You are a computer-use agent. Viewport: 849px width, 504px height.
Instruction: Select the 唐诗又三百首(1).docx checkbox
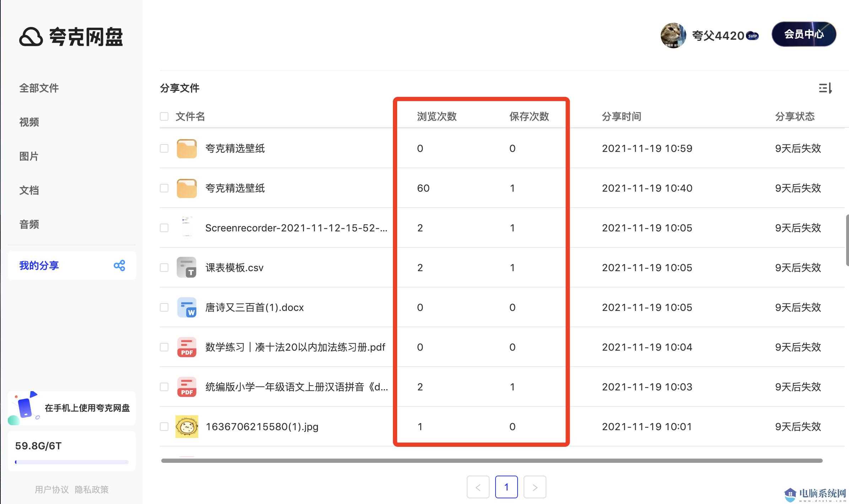(x=164, y=307)
